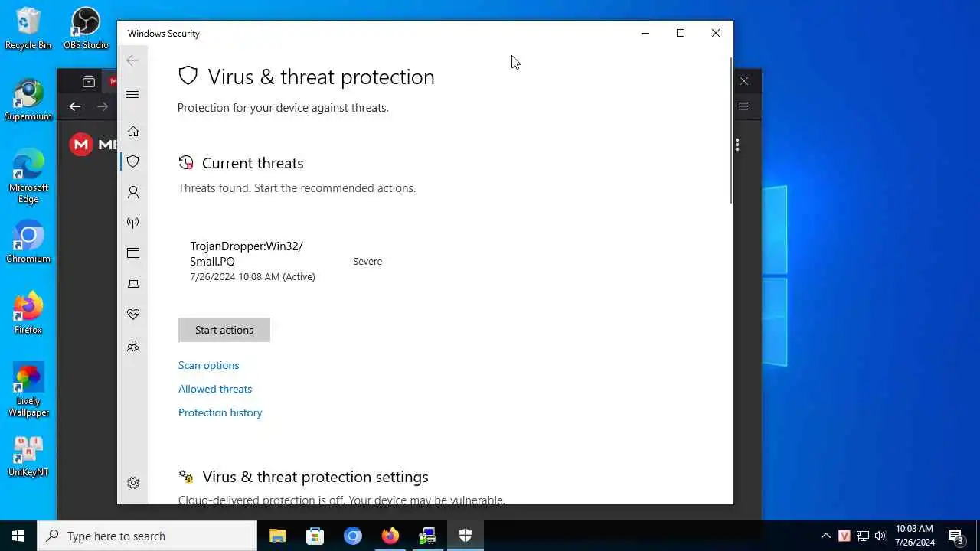
Task: Open the Home icon in Windows Security sidebar
Action: [x=133, y=132]
